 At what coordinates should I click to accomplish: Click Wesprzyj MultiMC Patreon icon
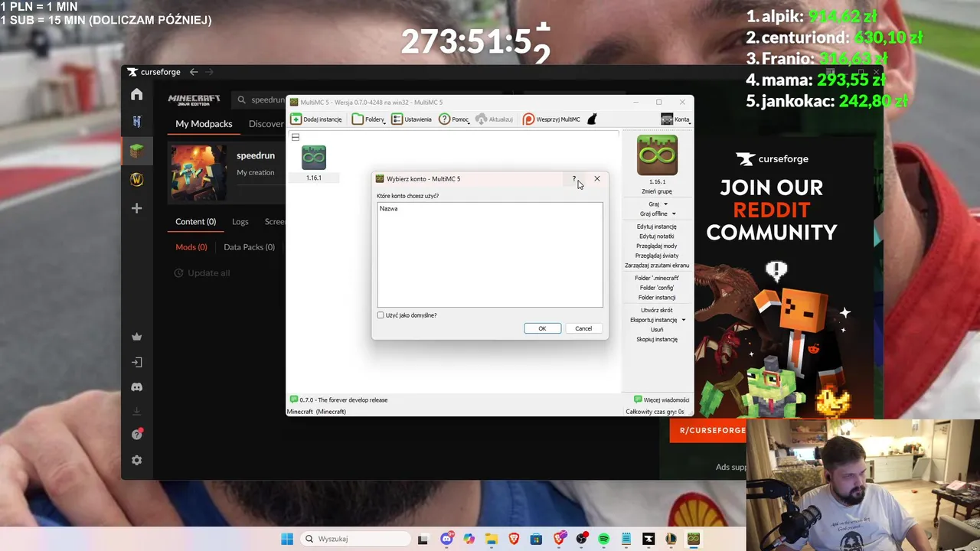click(528, 119)
